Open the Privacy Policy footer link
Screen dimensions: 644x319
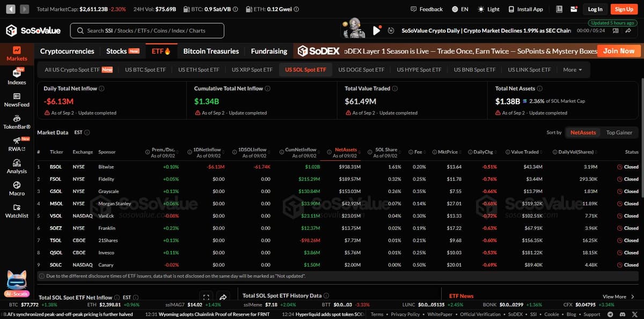(x=405, y=314)
